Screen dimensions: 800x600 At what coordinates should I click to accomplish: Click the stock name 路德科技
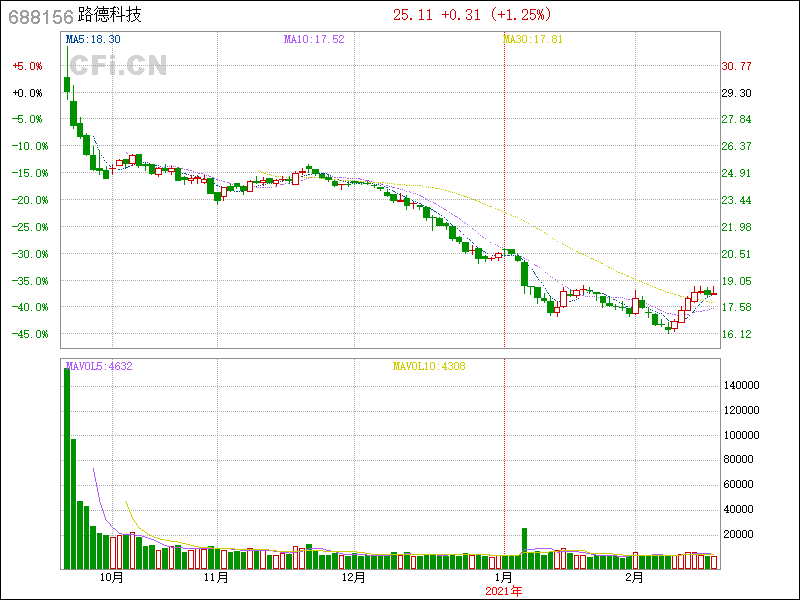pyautogui.click(x=110, y=15)
